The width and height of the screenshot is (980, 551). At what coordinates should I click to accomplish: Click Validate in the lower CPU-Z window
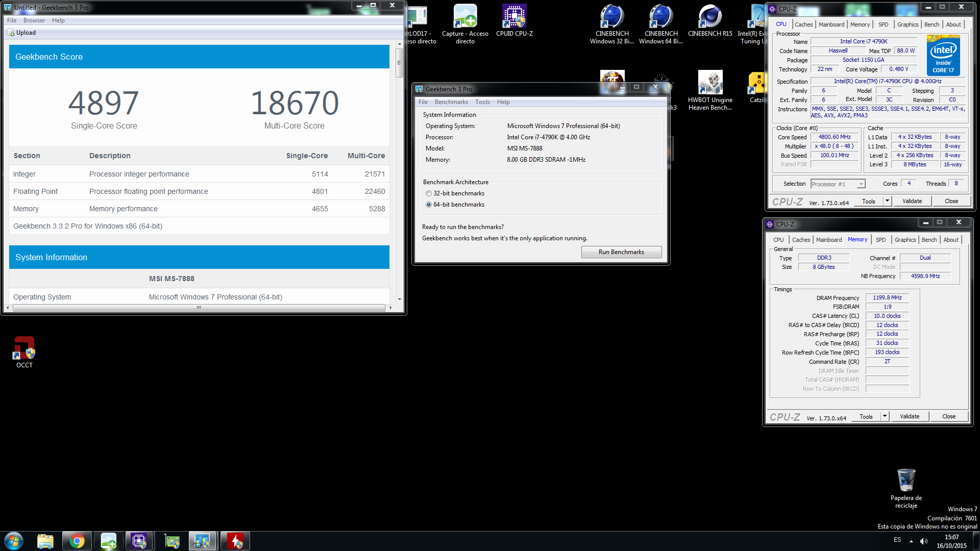coord(910,416)
